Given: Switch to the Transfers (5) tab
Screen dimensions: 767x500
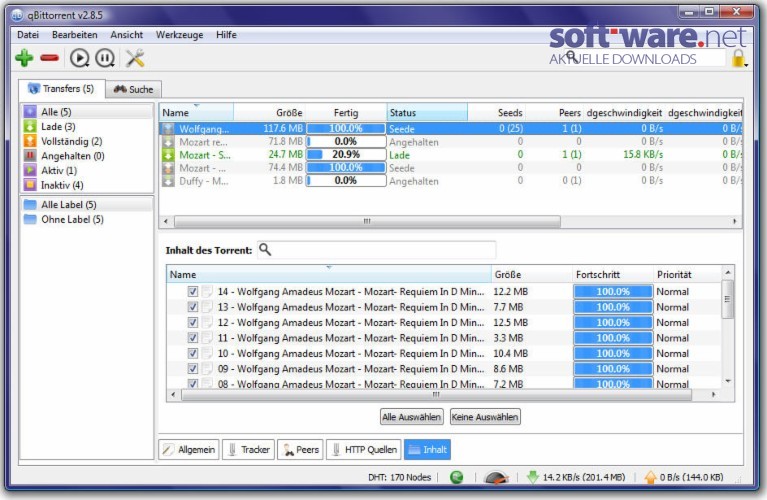Looking at the screenshot, I should click(62, 89).
